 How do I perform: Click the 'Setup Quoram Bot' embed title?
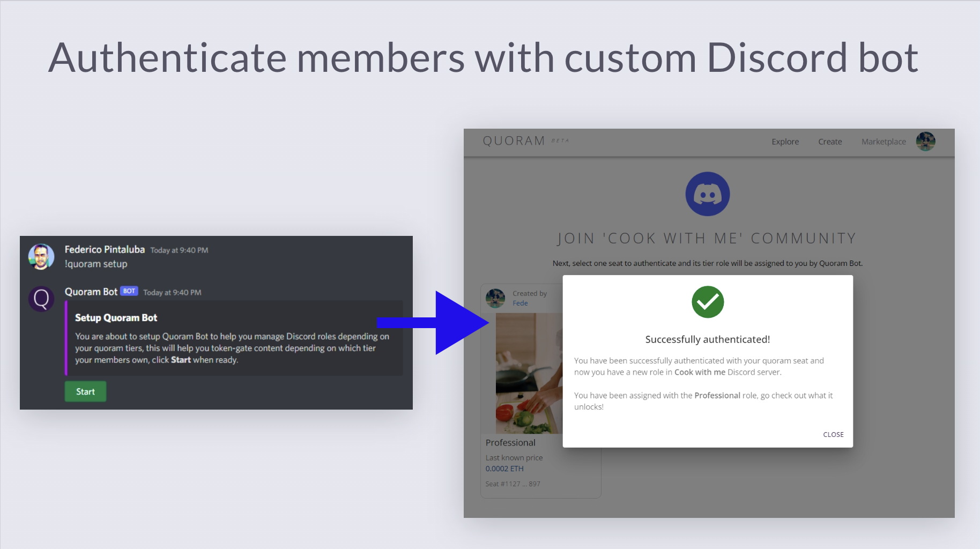pyautogui.click(x=116, y=317)
